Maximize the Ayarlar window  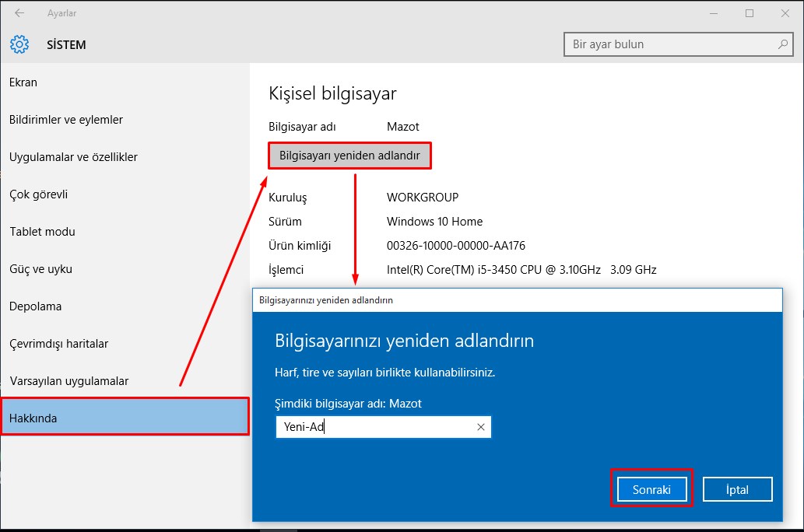[749, 13]
